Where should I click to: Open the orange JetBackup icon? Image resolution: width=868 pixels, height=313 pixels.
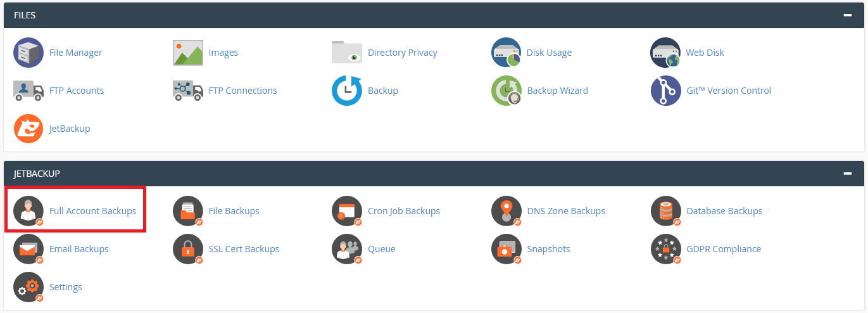(x=28, y=129)
